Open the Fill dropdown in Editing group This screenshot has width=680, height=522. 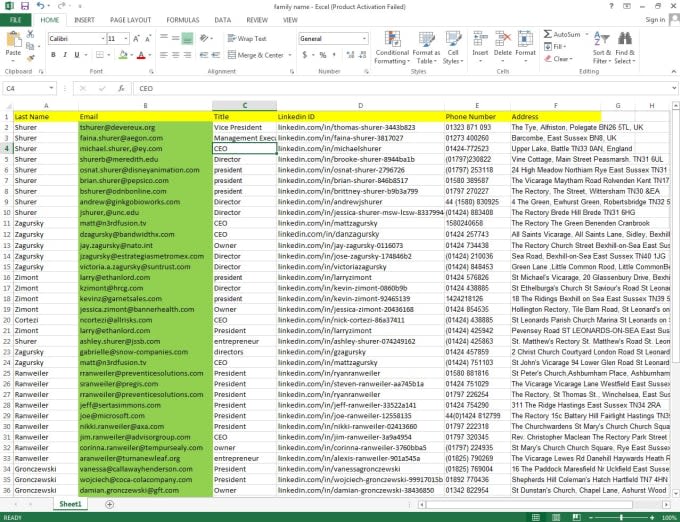point(556,46)
